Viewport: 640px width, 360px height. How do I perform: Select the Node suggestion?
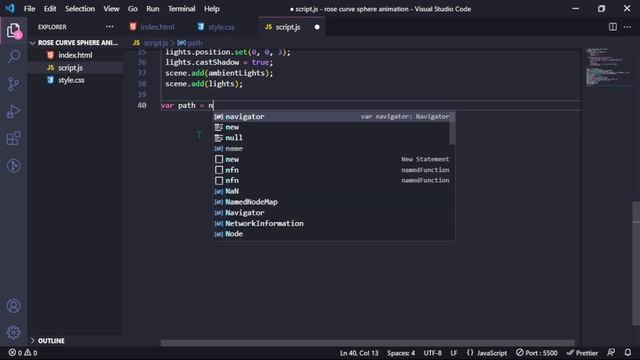(x=333, y=234)
